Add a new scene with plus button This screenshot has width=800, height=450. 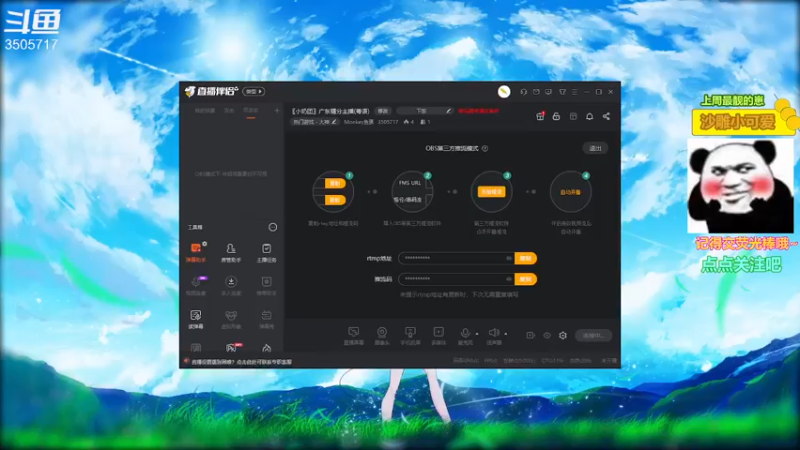(277, 110)
